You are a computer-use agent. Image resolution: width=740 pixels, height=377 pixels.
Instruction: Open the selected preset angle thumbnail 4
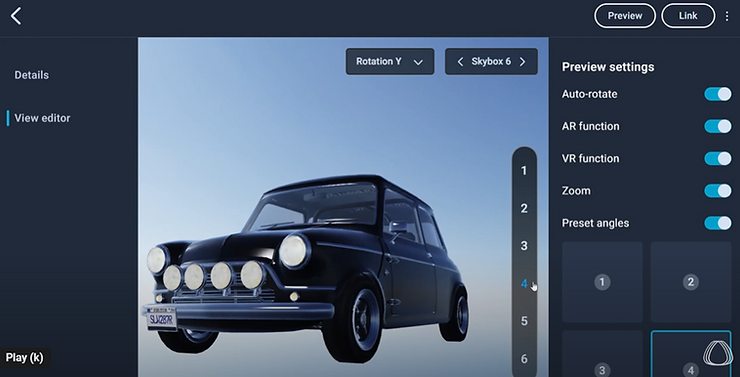click(690, 354)
